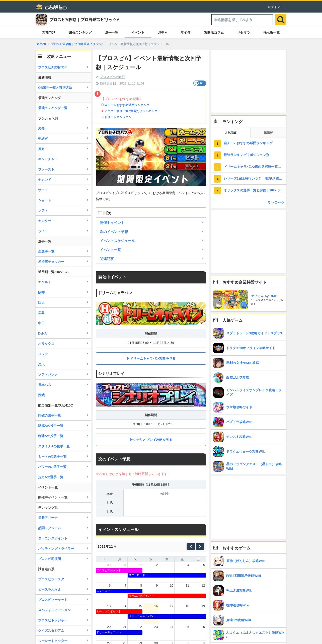Switch to the 掲示板 ranking tab
The image size is (322, 644).
(268, 133)
